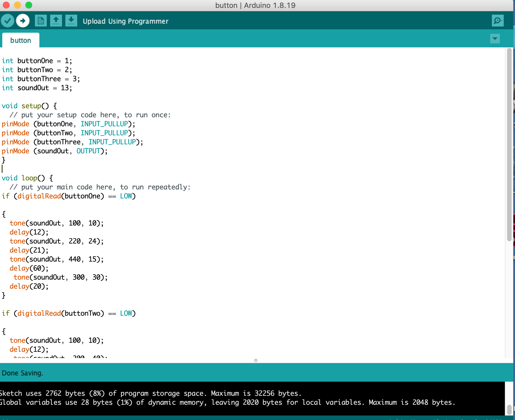Click 'pinMode (soundOut, OUTPUT);' line
515x420 pixels.
pos(55,151)
